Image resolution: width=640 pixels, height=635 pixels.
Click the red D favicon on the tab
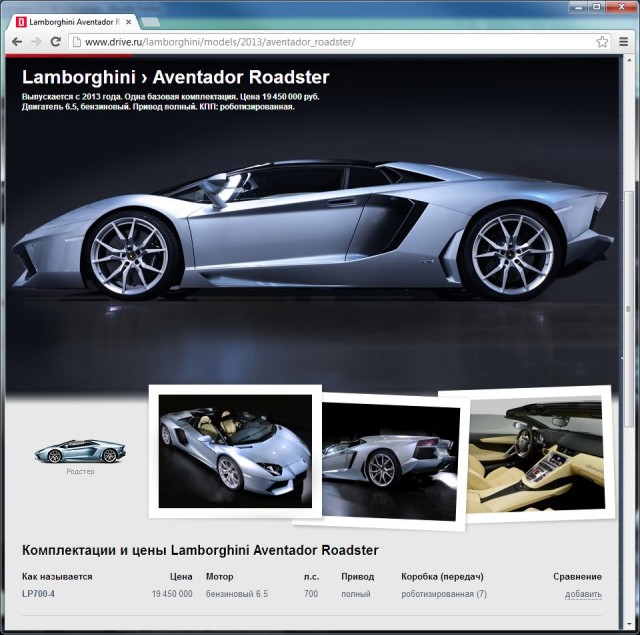pyautogui.click(x=21, y=22)
